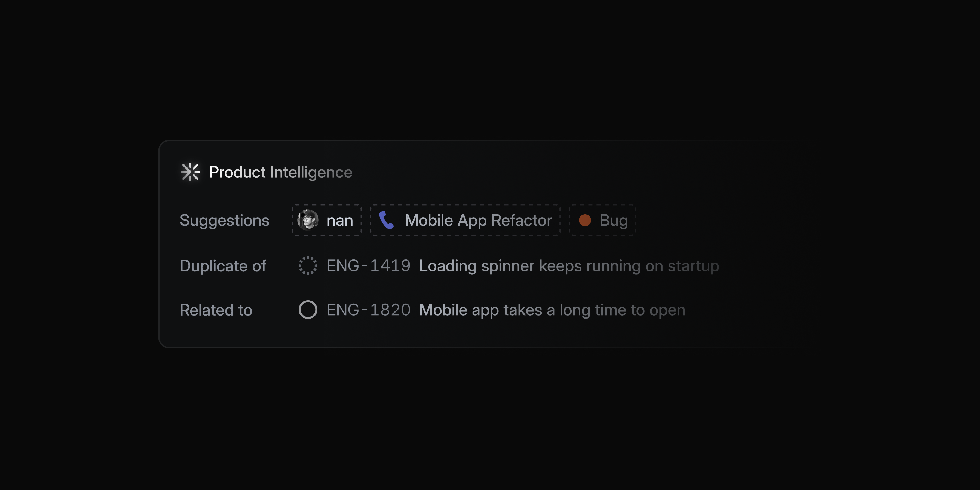Click the title Loading spinner keeps running on startup

(568, 265)
